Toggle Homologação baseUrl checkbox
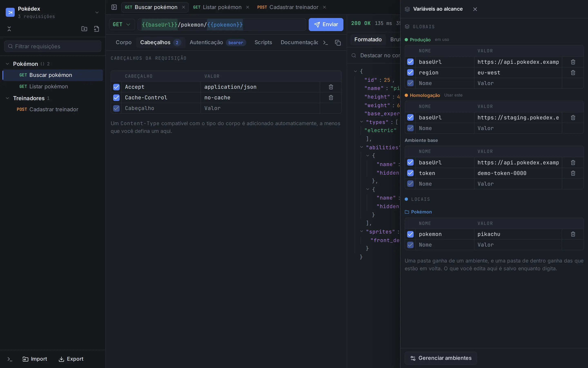The height and width of the screenshot is (368, 588). [410, 118]
